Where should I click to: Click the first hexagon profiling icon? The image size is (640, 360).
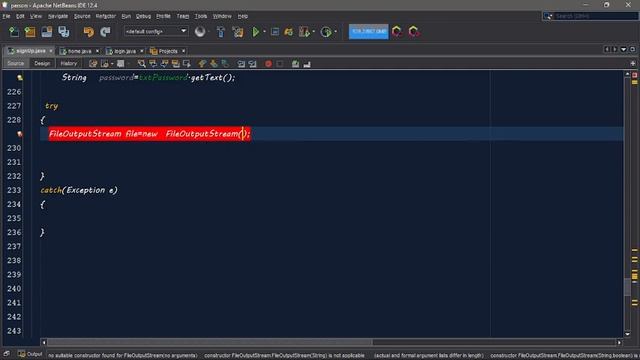[x=397, y=31]
